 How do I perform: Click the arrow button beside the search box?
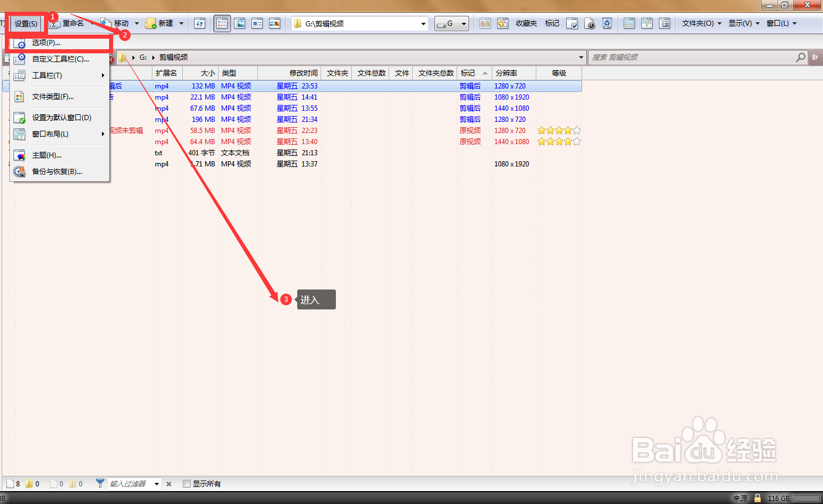(815, 57)
